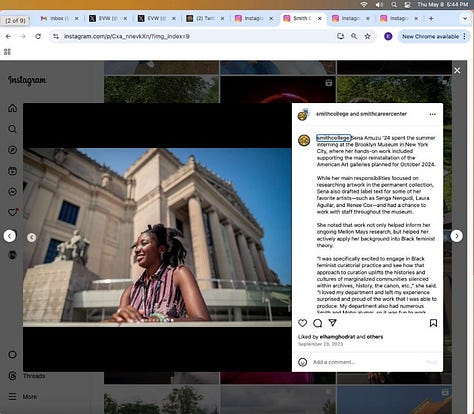Open the macOS volume menu bar icon
Screen dimensions: 474x414
tap(379, 4)
